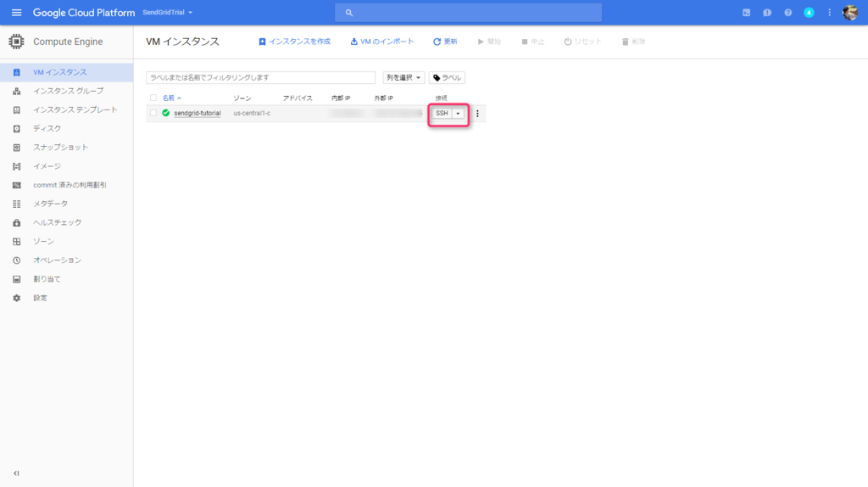This screenshot has height=487, width=868.
Task: Click the 設定 gear icon
Action: click(x=17, y=298)
